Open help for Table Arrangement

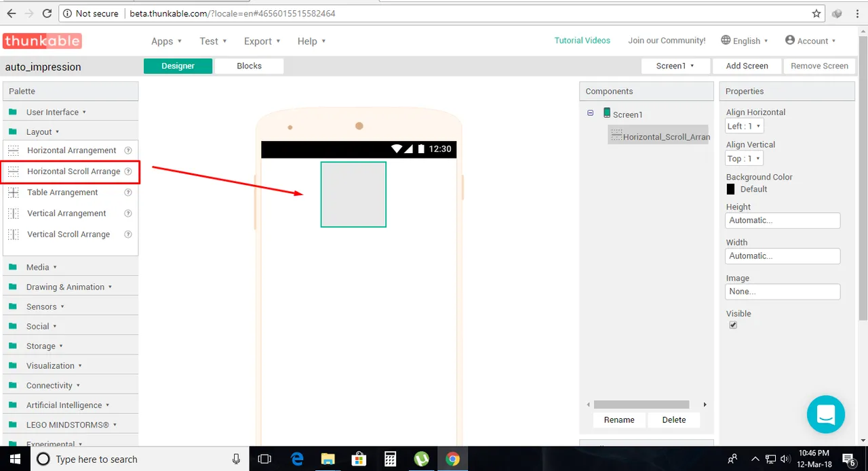128,192
